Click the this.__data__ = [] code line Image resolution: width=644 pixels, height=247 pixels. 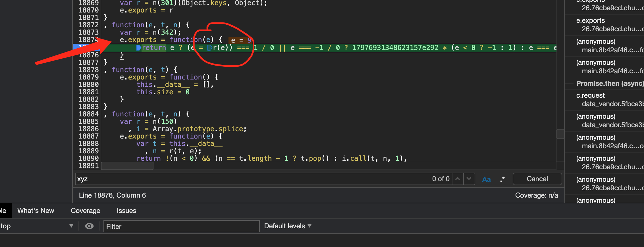coord(175,84)
